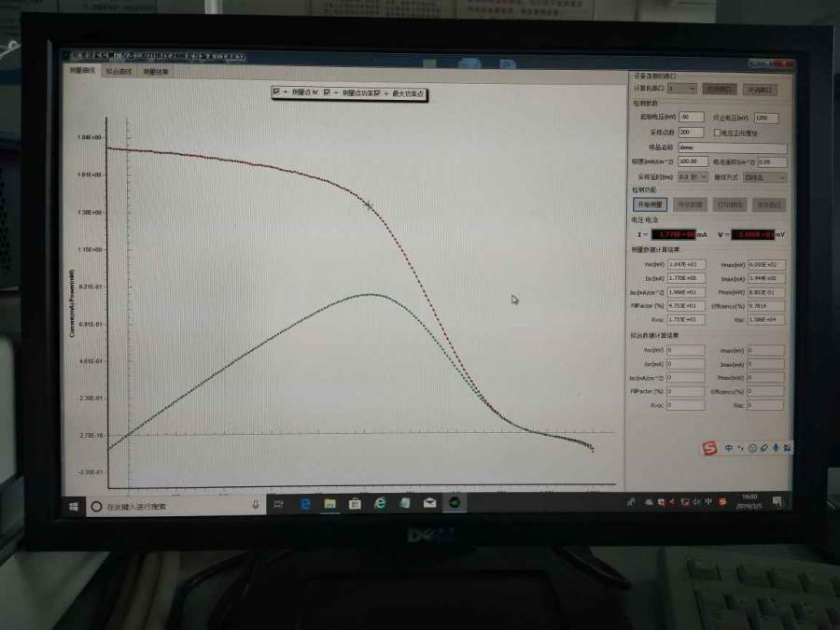Open File Explorer from the taskbar

[329, 503]
